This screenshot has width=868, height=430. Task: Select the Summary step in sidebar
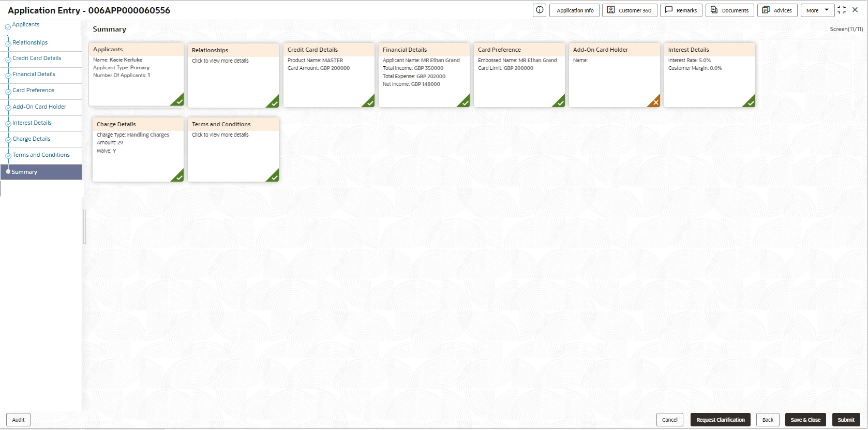41,172
